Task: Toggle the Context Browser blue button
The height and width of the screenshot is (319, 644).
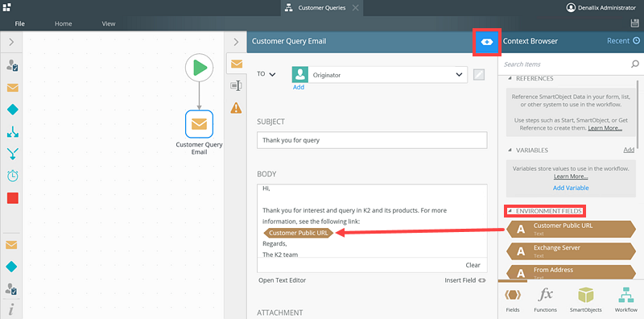Action: (487, 42)
